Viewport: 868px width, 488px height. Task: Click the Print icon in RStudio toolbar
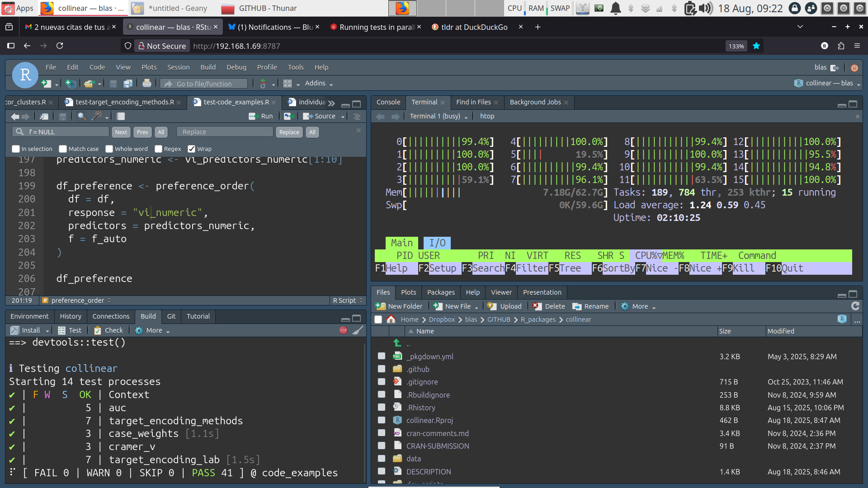(147, 84)
